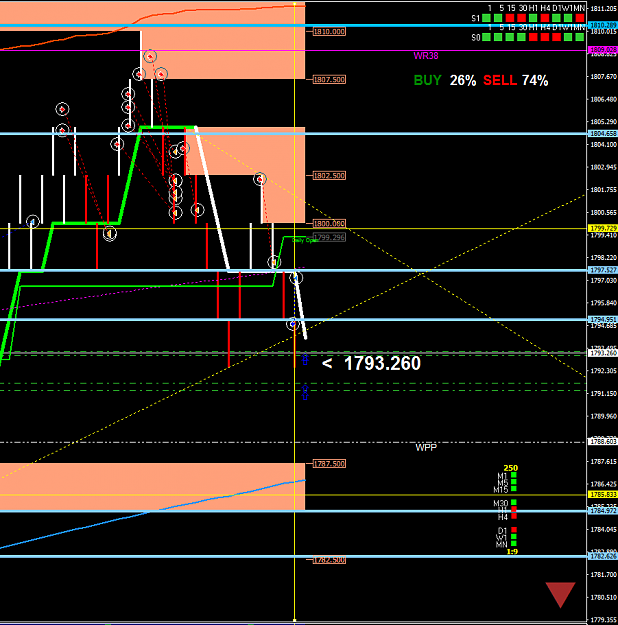Click the S1 row label
This screenshot has height=625, width=618.
[x=475, y=18]
